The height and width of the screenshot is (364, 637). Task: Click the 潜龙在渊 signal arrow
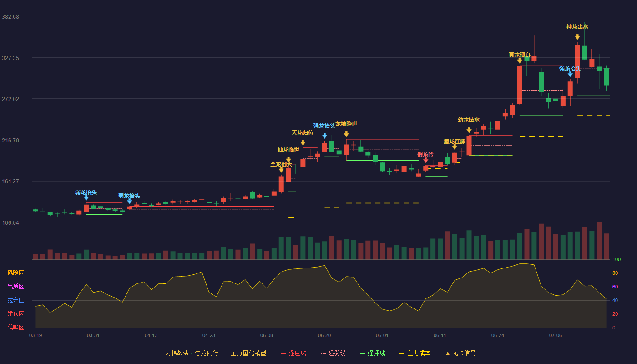point(455,147)
